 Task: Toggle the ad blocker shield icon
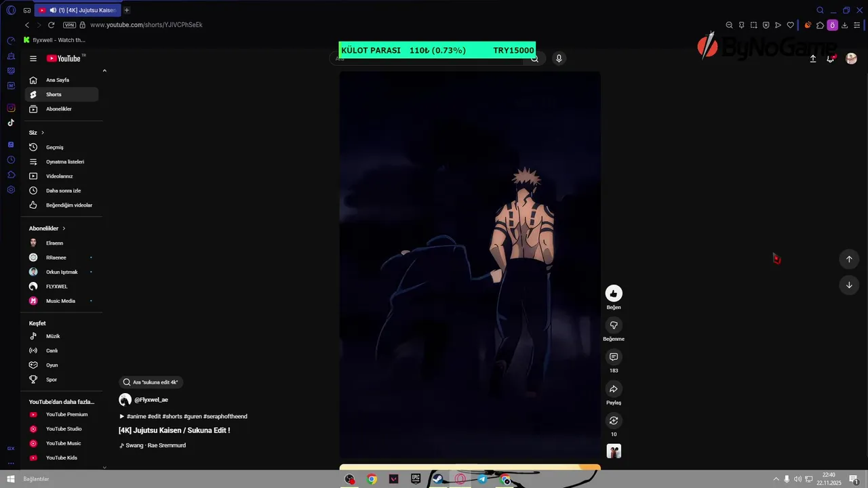[x=766, y=25]
